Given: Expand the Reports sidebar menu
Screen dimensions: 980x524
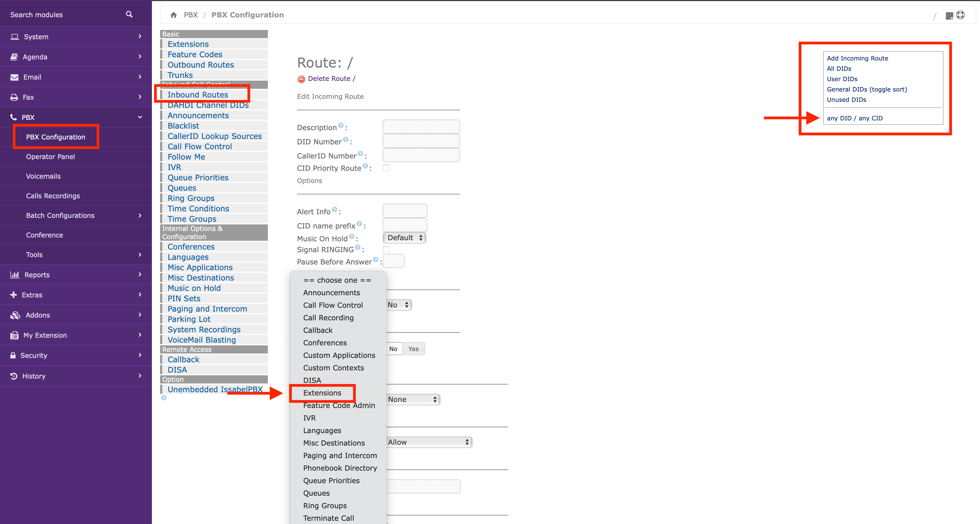Looking at the screenshot, I should (x=76, y=275).
